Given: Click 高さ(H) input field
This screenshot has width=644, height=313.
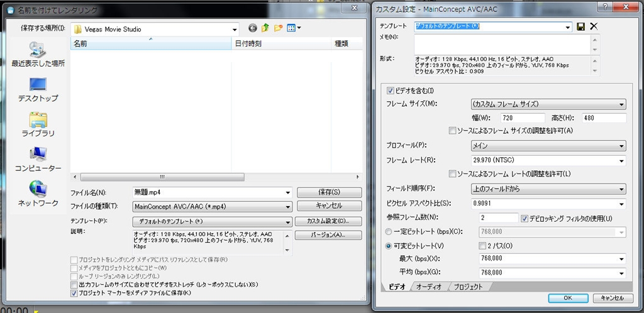Looking at the screenshot, I should [x=604, y=118].
